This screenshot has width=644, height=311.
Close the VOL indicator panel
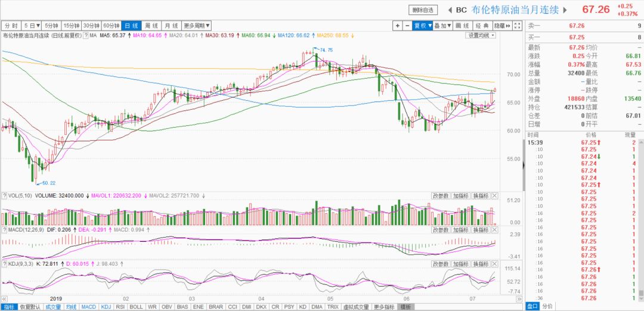[494, 196]
